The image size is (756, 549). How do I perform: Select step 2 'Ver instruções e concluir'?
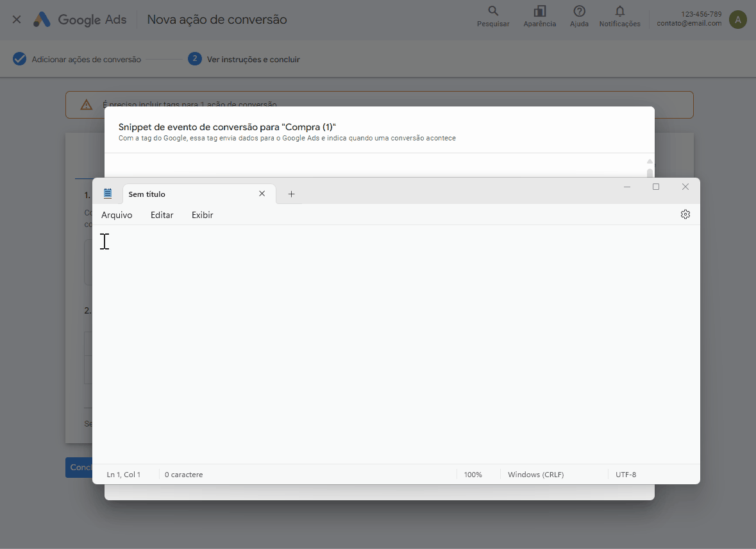[x=244, y=60]
